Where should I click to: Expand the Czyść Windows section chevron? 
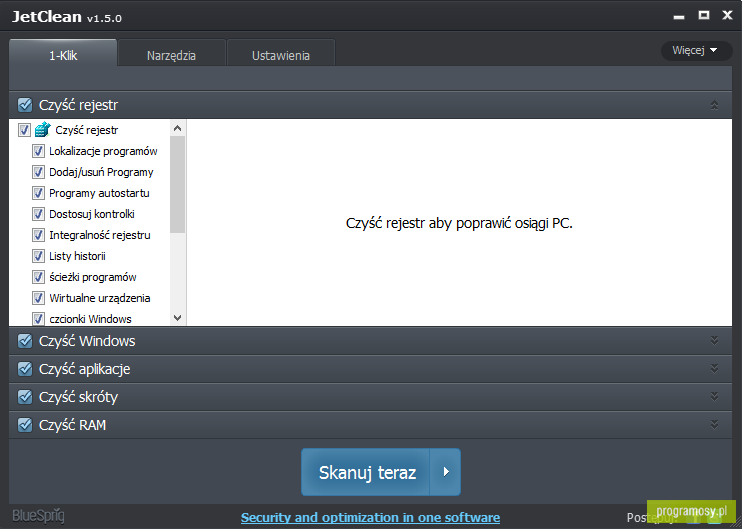tap(714, 341)
